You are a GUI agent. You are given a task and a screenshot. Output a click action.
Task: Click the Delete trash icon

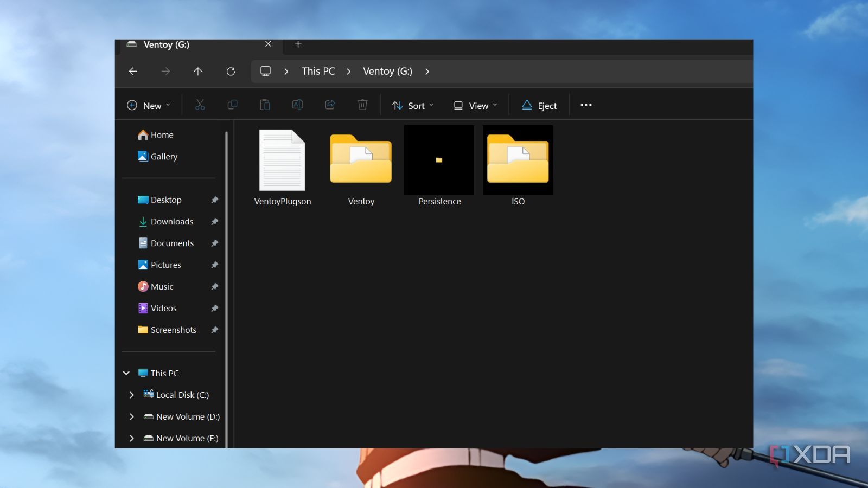pos(362,105)
